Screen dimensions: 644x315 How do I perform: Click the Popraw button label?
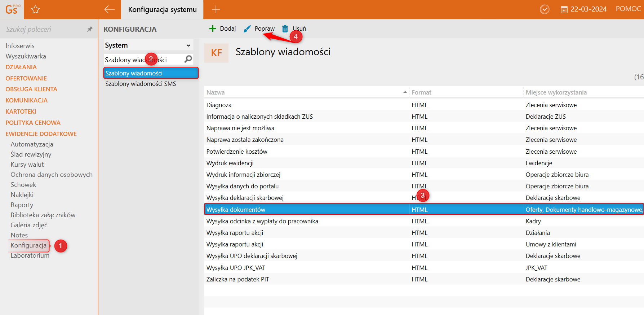(x=265, y=29)
